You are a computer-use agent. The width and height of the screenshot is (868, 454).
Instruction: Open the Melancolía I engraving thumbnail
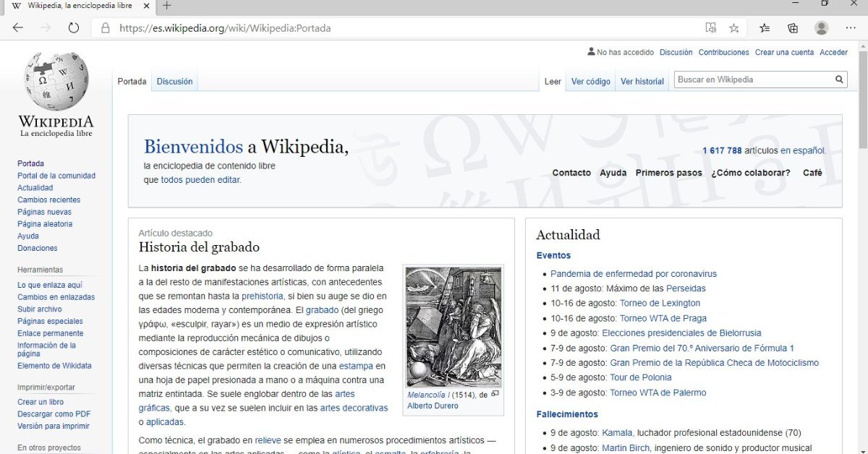point(454,327)
